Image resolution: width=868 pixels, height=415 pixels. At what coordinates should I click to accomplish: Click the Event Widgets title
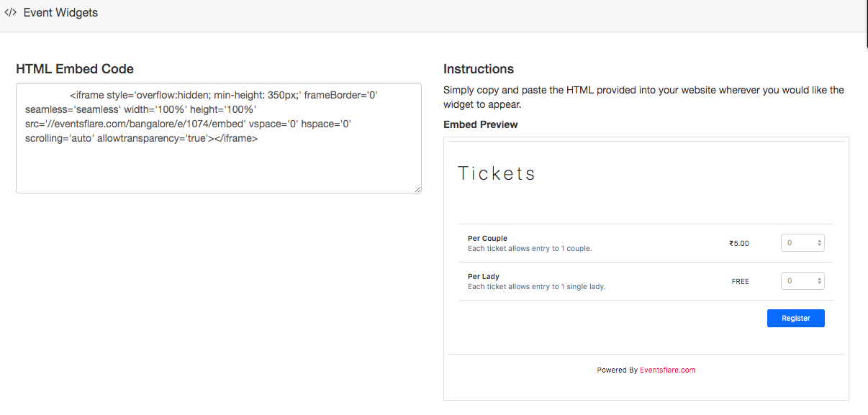pos(60,12)
